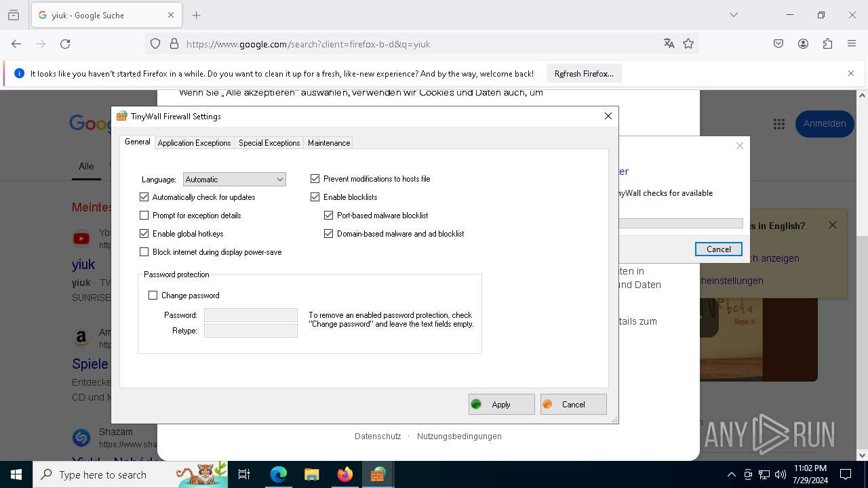Click the Shazam result icon
868x488 pixels.
pos(81,438)
